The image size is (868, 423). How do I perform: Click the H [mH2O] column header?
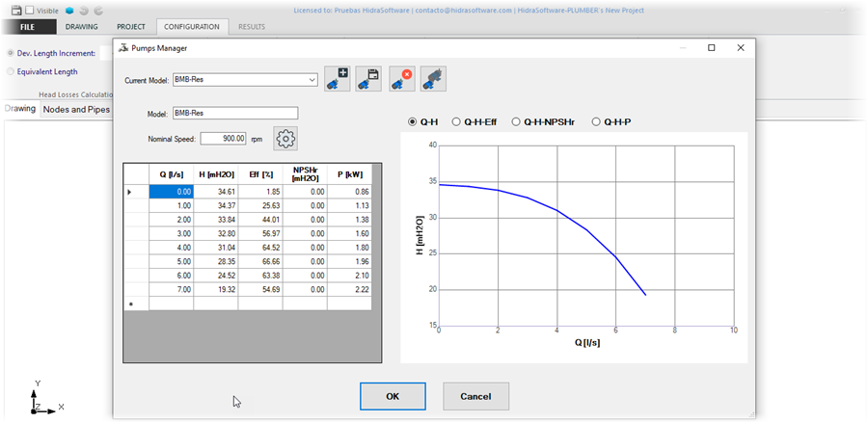216,174
